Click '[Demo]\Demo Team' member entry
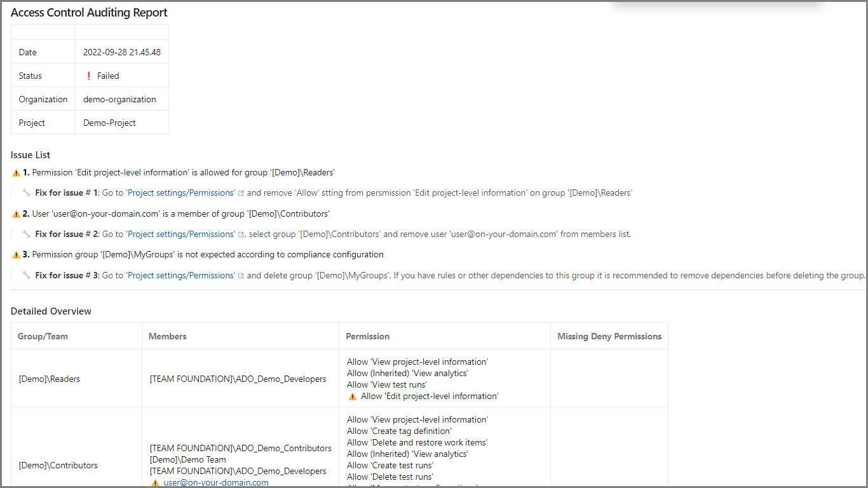Screen dimensions: 868x488 (x=188, y=459)
